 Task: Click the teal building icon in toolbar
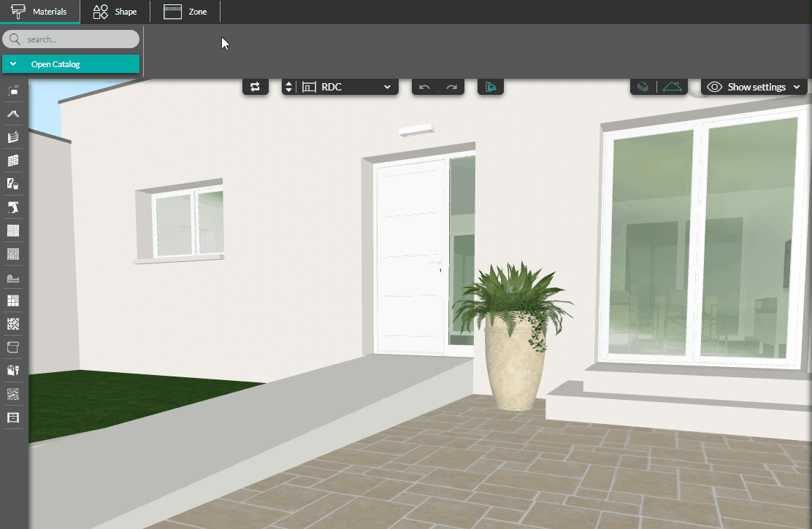click(491, 87)
